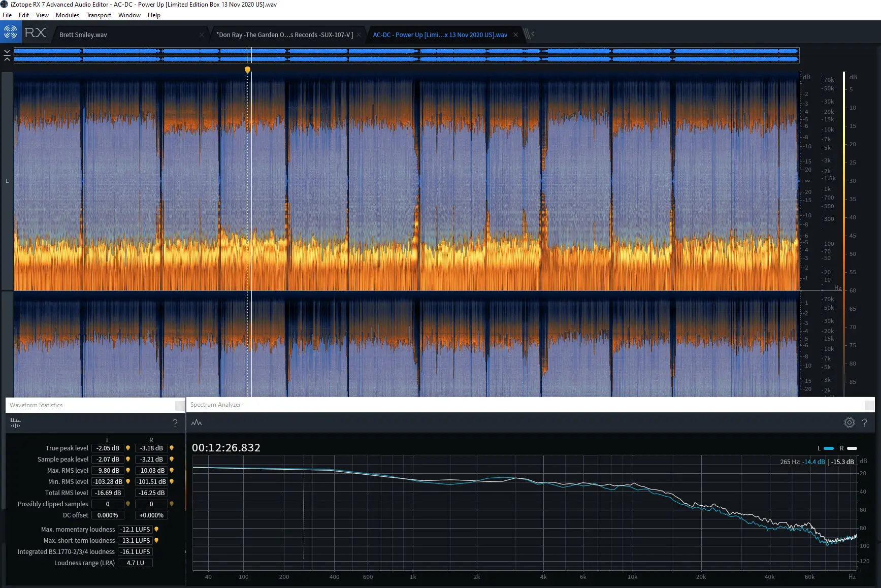Click the -3.18 dB true peak value
The width and height of the screenshot is (881, 588).
coord(151,448)
